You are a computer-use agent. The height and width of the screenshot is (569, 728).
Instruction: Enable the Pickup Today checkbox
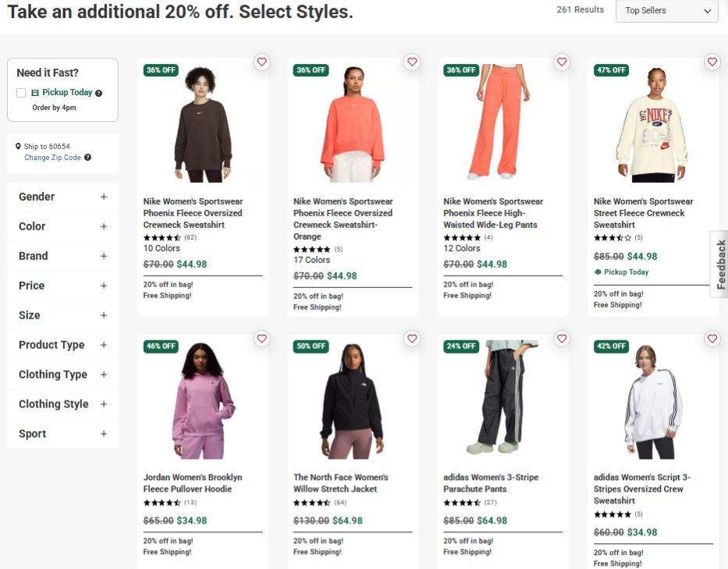pos(22,93)
